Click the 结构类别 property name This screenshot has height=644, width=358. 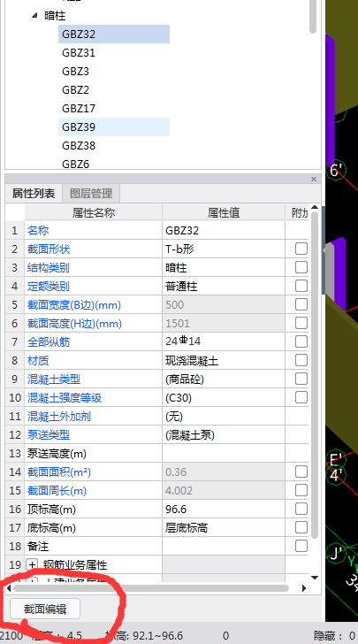[x=49, y=267]
